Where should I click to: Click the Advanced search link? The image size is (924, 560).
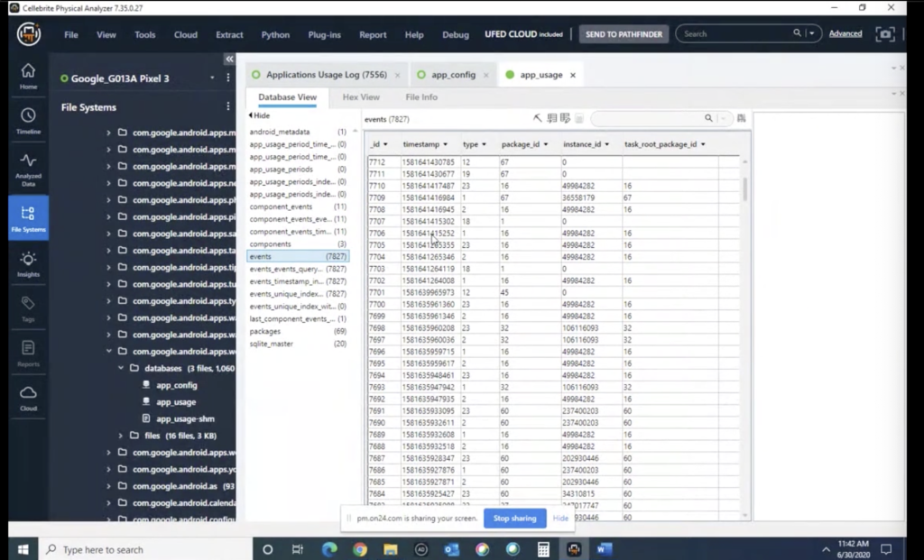coord(845,33)
